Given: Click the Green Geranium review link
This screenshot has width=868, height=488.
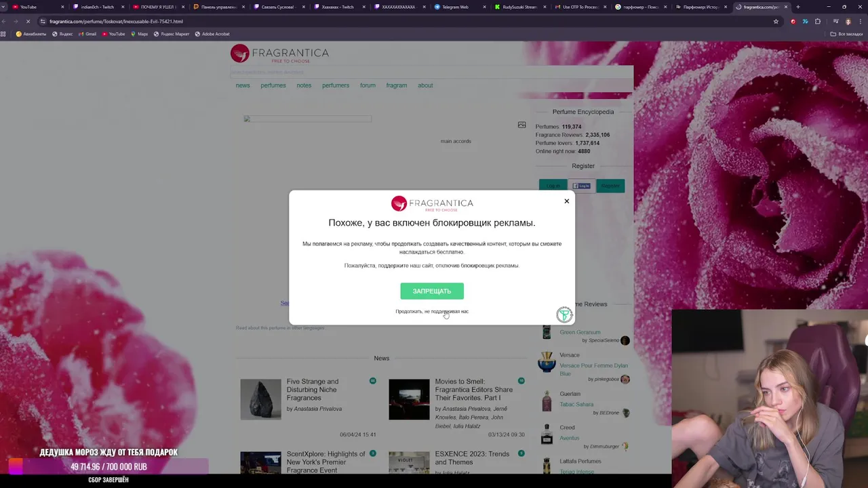Looking at the screenshot, I should click(580, 332).
